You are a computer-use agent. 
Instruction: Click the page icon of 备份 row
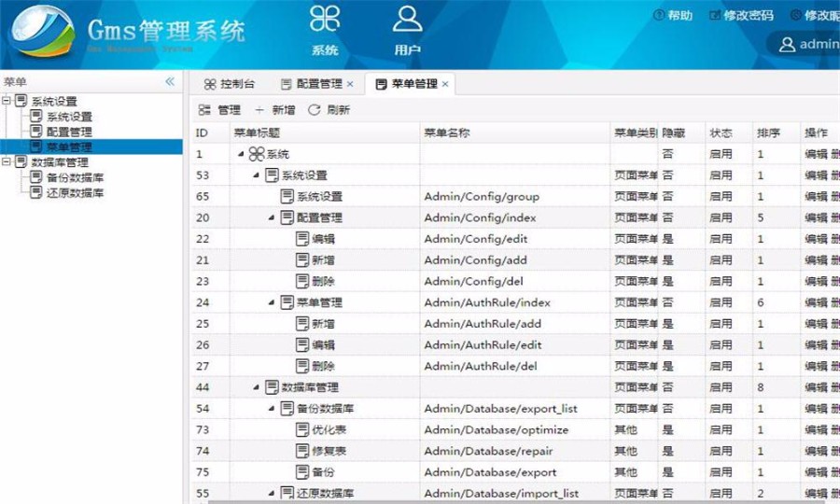click(302, 472)
